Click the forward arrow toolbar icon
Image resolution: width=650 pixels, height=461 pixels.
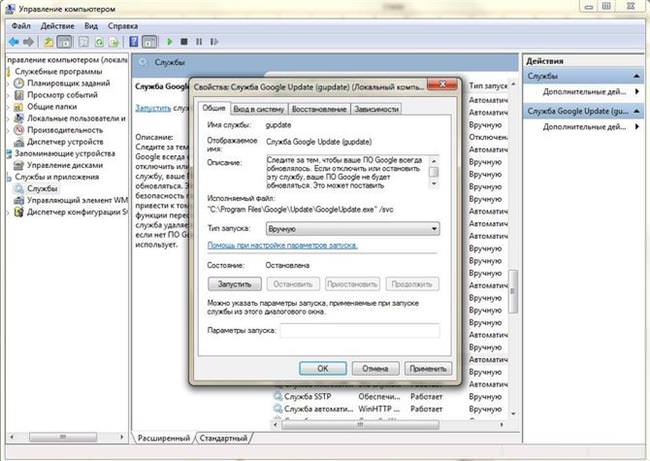click(x=29, y=41)
